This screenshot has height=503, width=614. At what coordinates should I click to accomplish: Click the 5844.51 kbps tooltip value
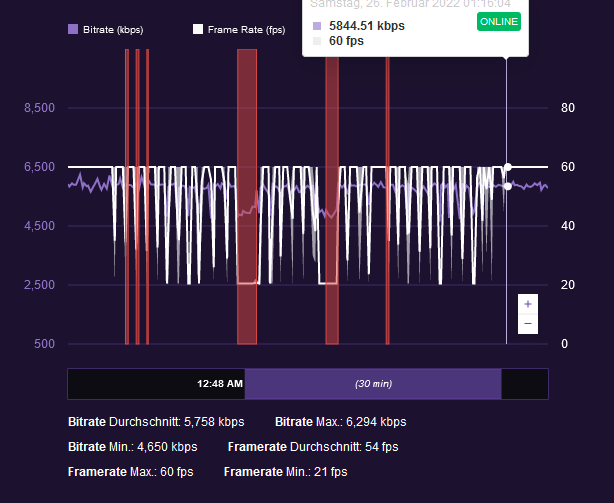[x=367, y=26]
